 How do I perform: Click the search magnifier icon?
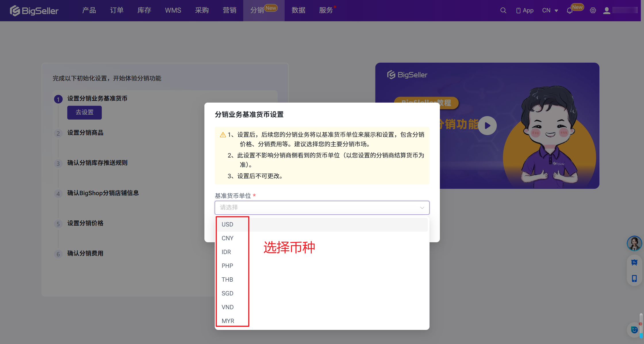click(503, 11)
